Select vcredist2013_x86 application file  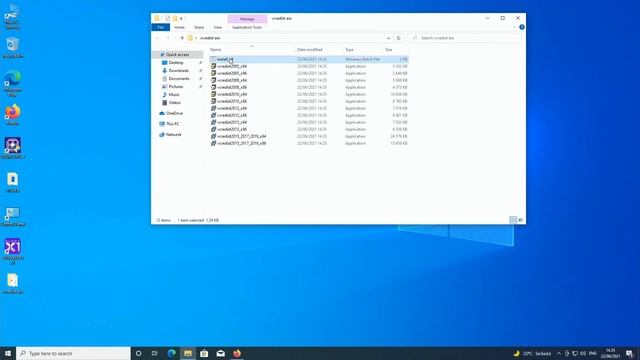pyautogui.click(x=309, y=129)
